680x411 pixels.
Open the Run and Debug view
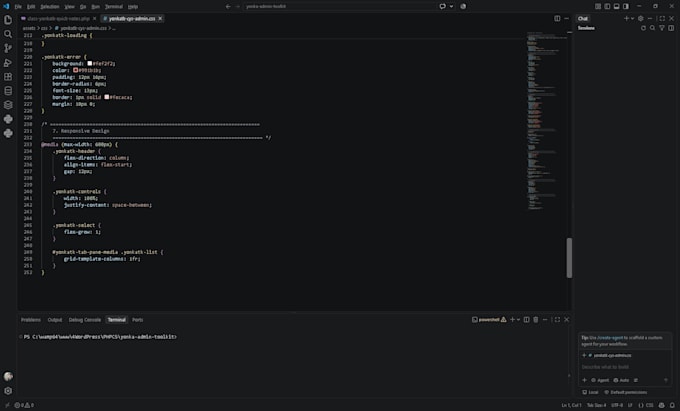[8, 62]
